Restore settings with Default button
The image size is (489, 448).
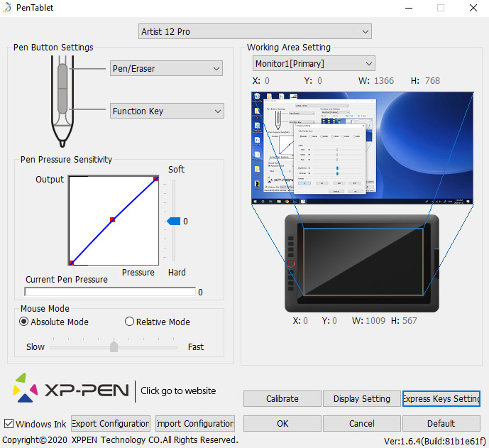441,423
